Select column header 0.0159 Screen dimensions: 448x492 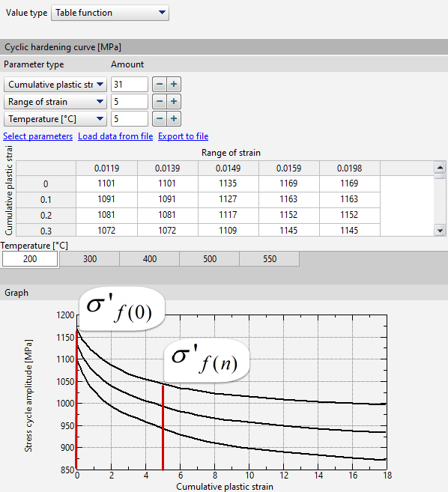point(289,168)
